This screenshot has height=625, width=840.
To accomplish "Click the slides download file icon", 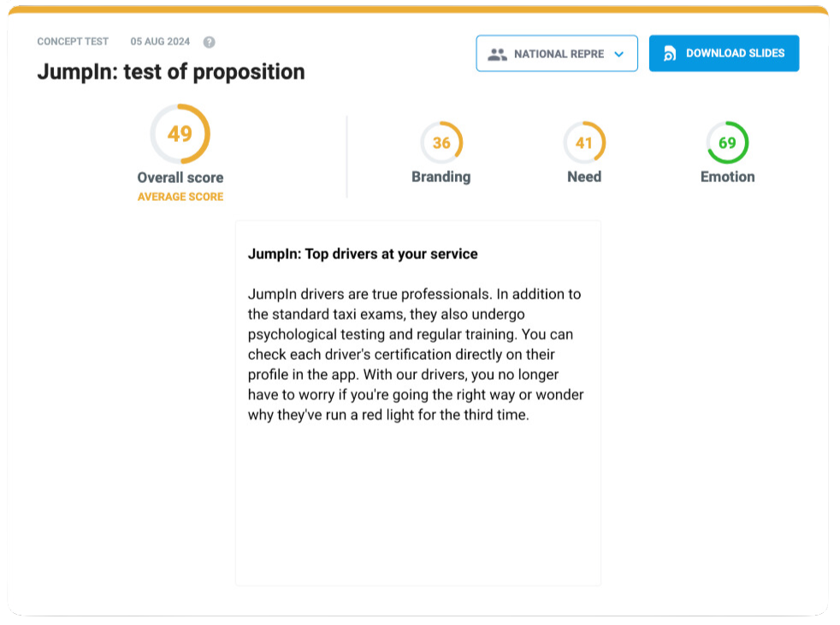I will [670, 54].
